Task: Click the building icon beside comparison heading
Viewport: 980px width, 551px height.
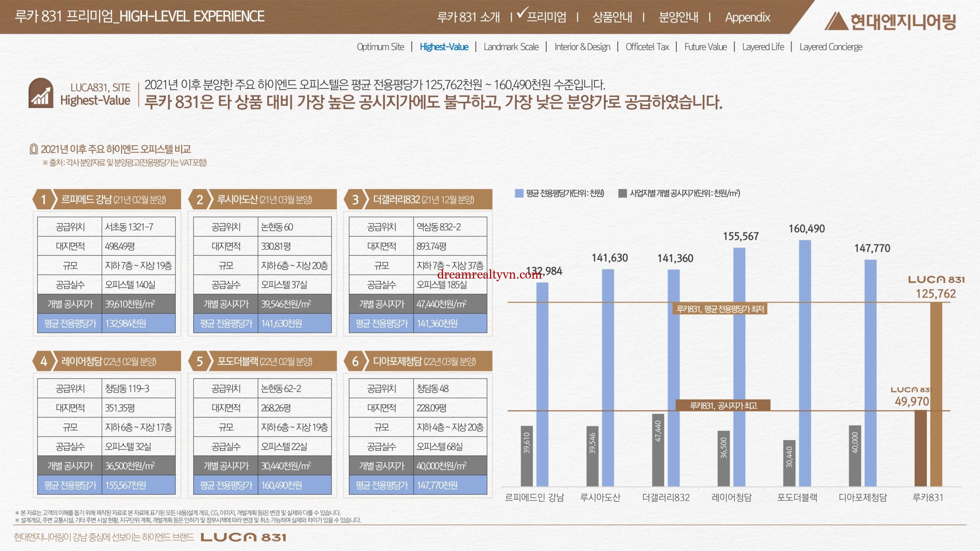Action: (34, 149)
